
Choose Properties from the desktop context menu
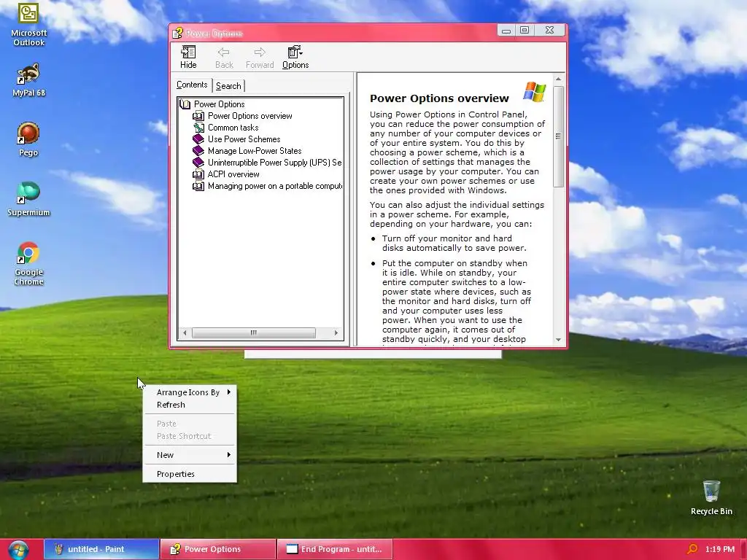(190, 474)
